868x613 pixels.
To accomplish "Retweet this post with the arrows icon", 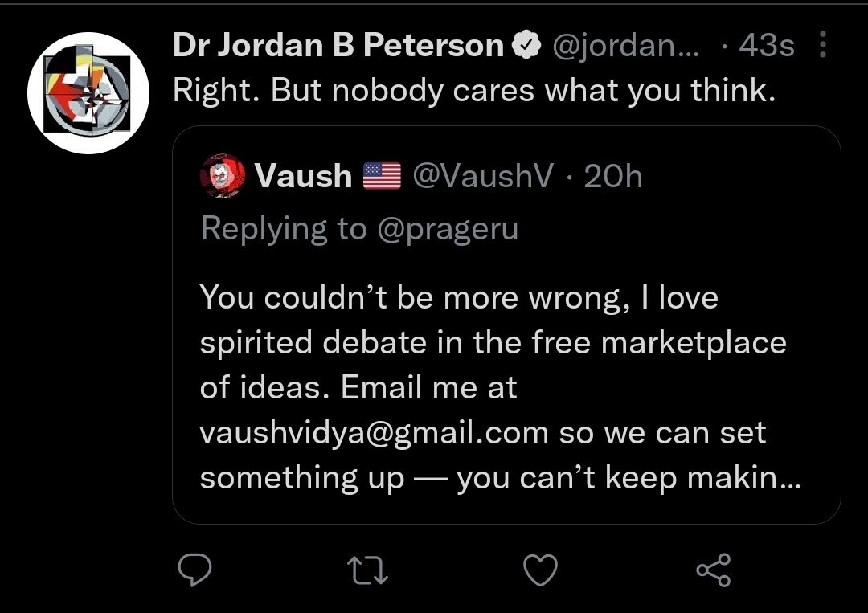I will (367, 570).
